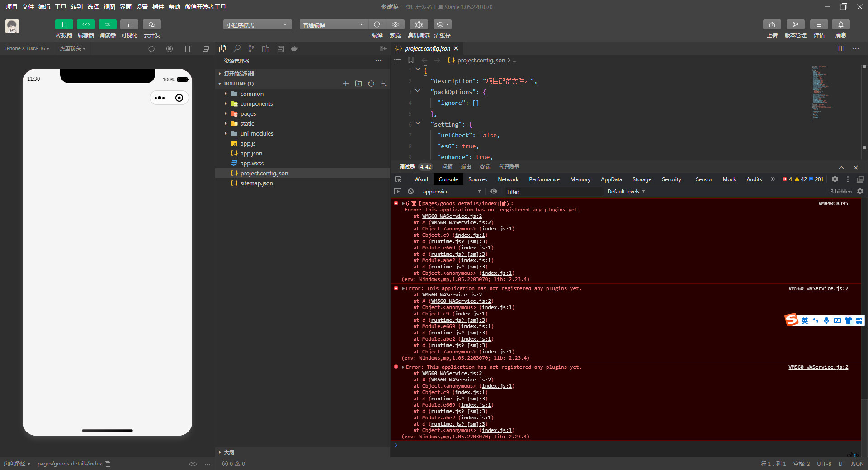Toggle console sidebar visibility
This screenshot has height=470, width=868.
(397, 192)
